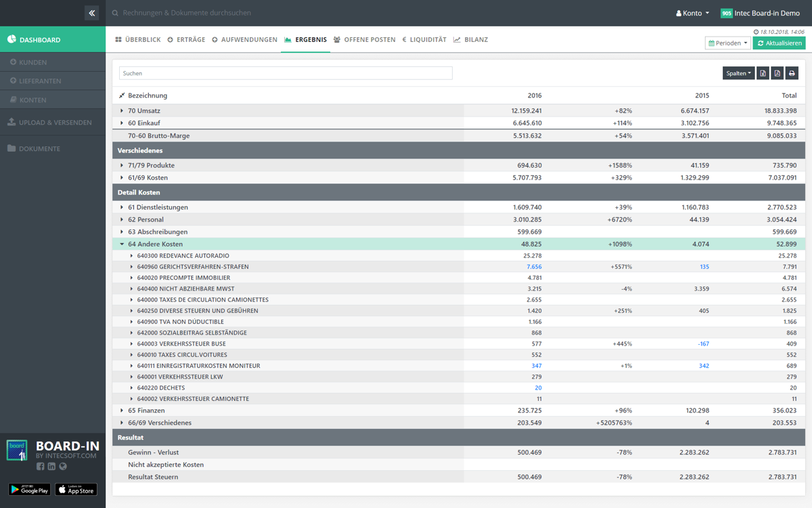This screenshot has height=508, width=812.
Task: Click the Google Play store badge
Action: tap(29, 489)
